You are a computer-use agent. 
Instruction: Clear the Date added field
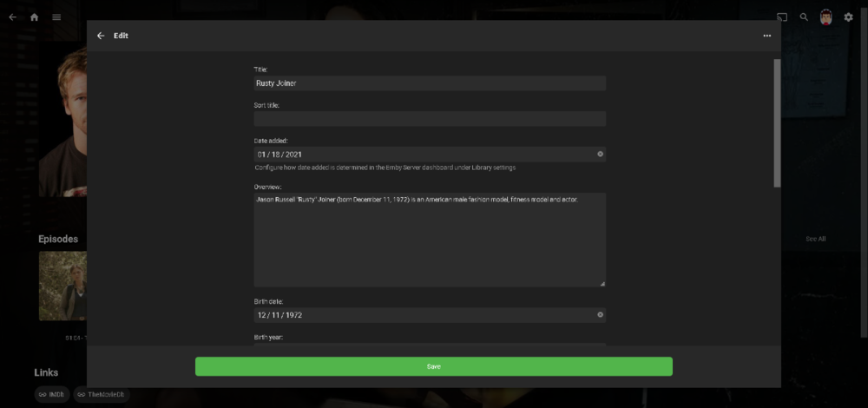click(600, 154)
